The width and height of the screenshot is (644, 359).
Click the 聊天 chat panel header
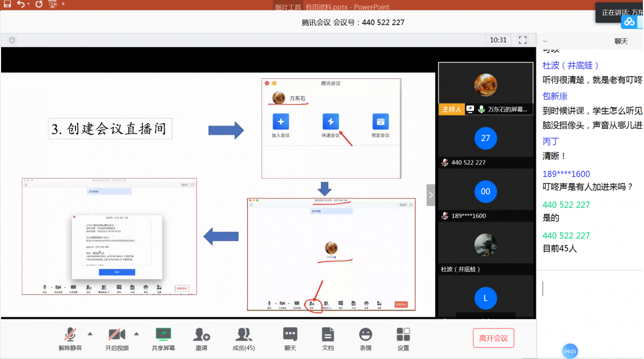pyautogui.click(x=621, y=41)
